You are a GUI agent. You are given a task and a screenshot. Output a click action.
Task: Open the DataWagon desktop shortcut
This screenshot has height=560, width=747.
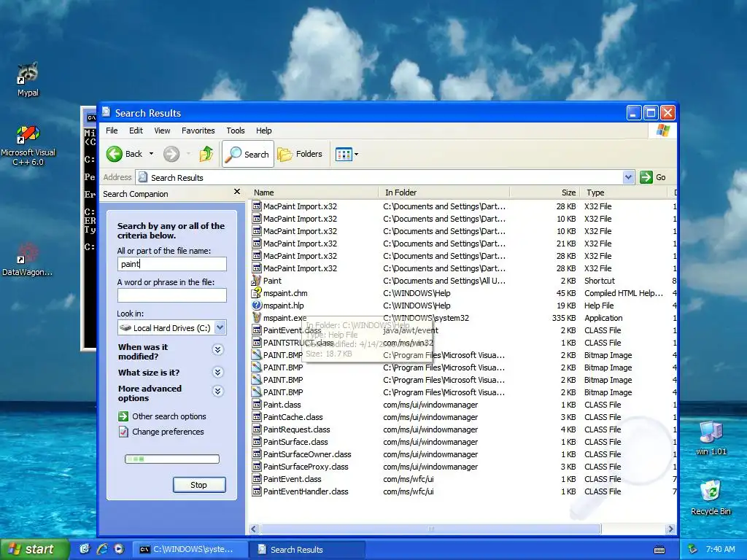(x=27, y=260)
